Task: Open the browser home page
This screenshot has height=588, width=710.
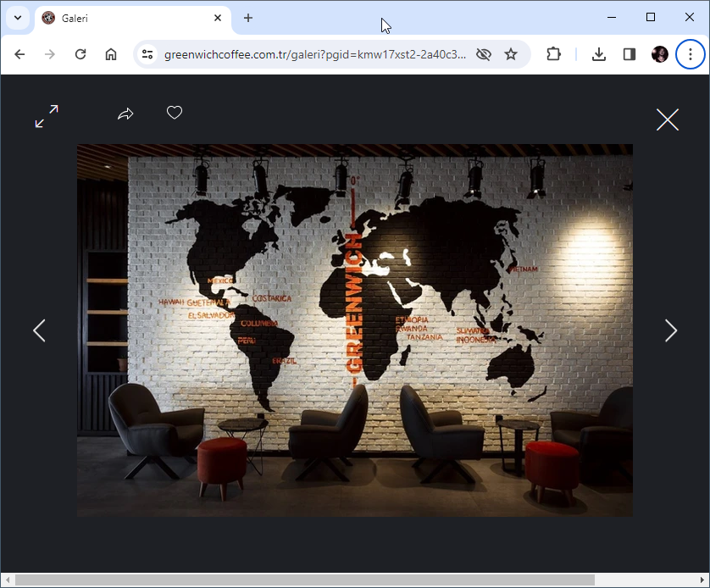Action: pos(111,54)
